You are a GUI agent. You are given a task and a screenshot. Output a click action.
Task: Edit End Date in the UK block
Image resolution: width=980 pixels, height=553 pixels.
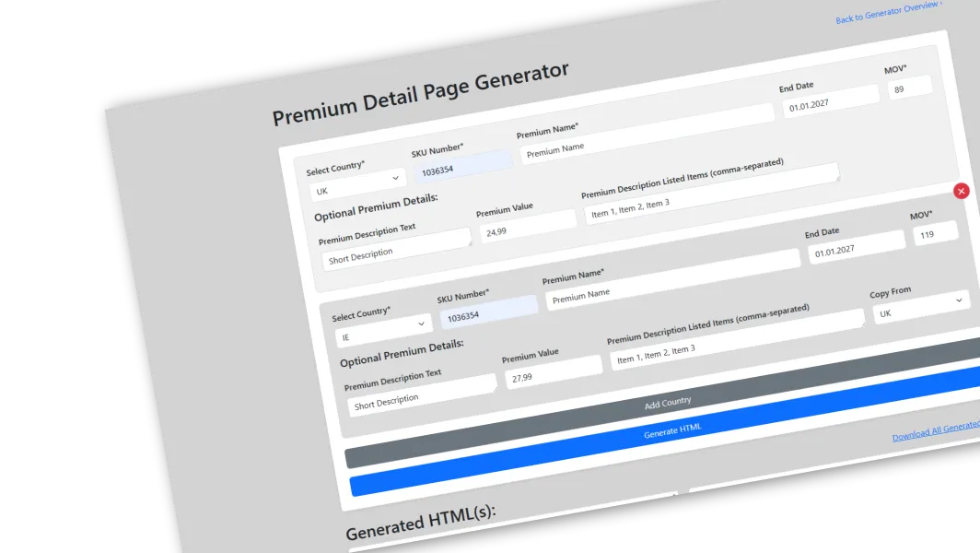(831, 100)
